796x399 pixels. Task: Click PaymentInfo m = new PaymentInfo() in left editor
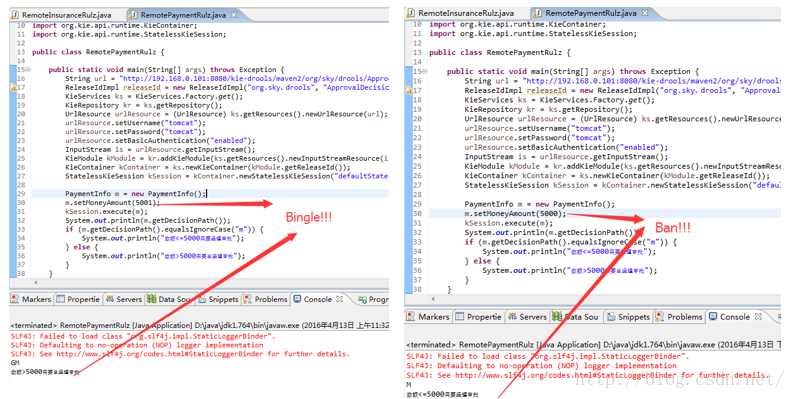pos(136,193)
